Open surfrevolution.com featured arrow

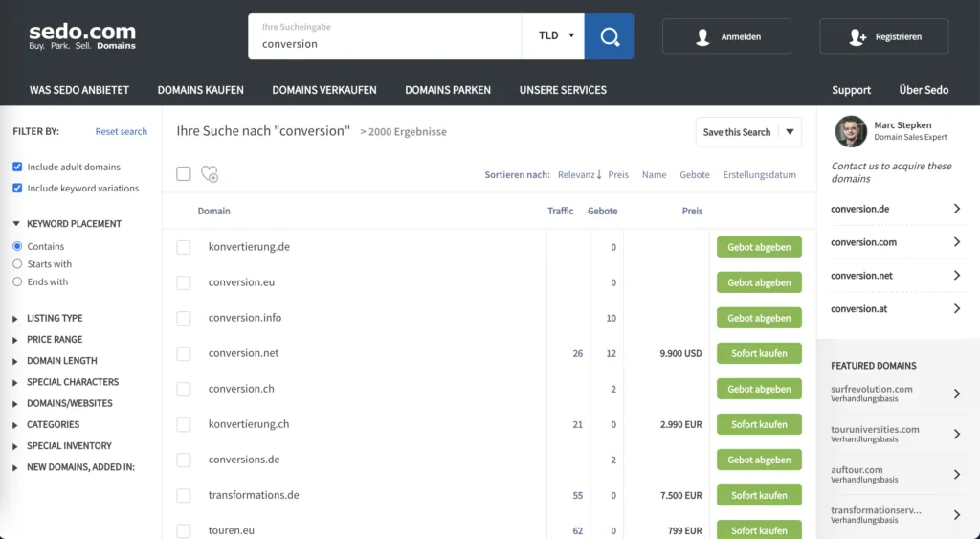coord(957,393)
